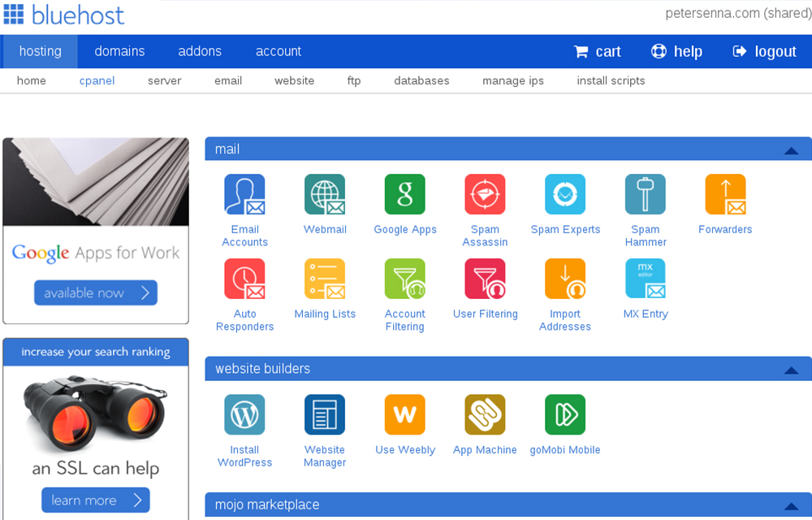Select the cpanel submenu item
Image resolution: width=812 pixels, height=520 pixels.
[97, 80]
